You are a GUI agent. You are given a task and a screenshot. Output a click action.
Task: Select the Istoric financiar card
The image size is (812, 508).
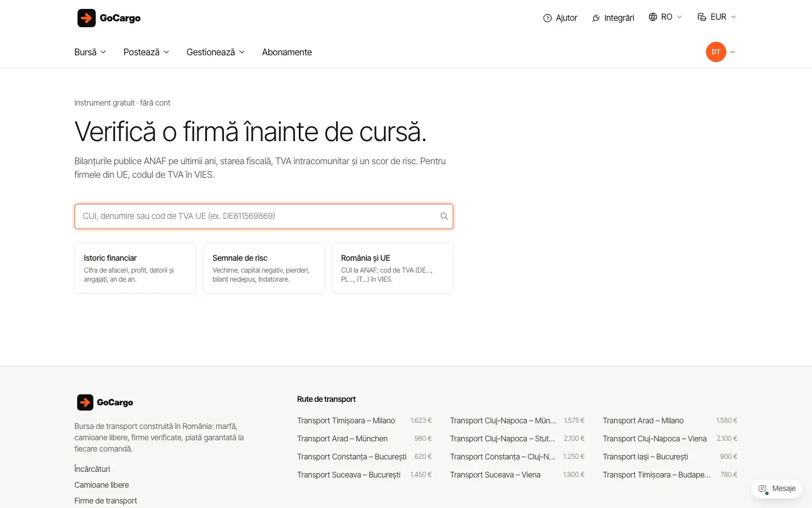tap(135, 268)
